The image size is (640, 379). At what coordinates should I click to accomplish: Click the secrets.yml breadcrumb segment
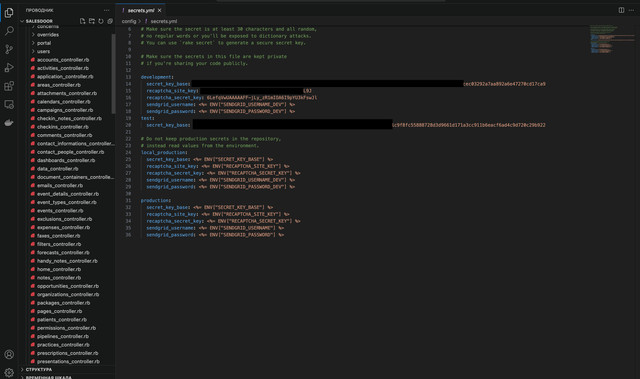(164, 21)
